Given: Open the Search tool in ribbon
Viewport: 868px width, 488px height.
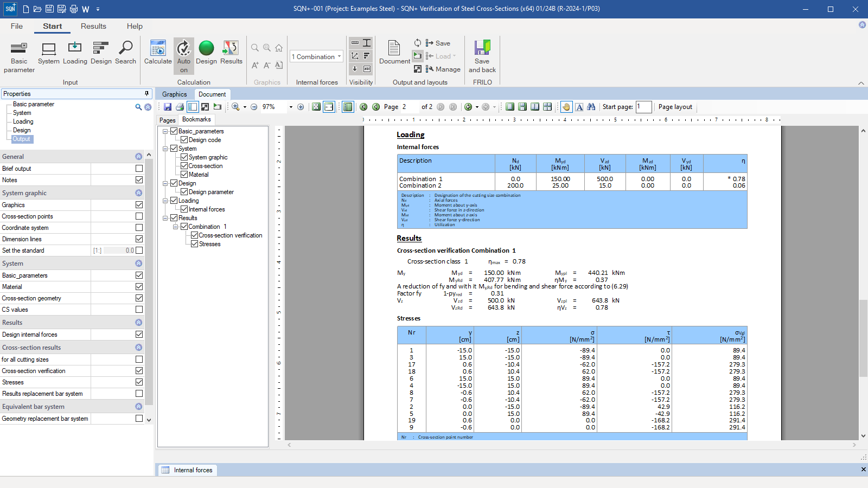Looking at the screenshot, I should tap(125, 53).
